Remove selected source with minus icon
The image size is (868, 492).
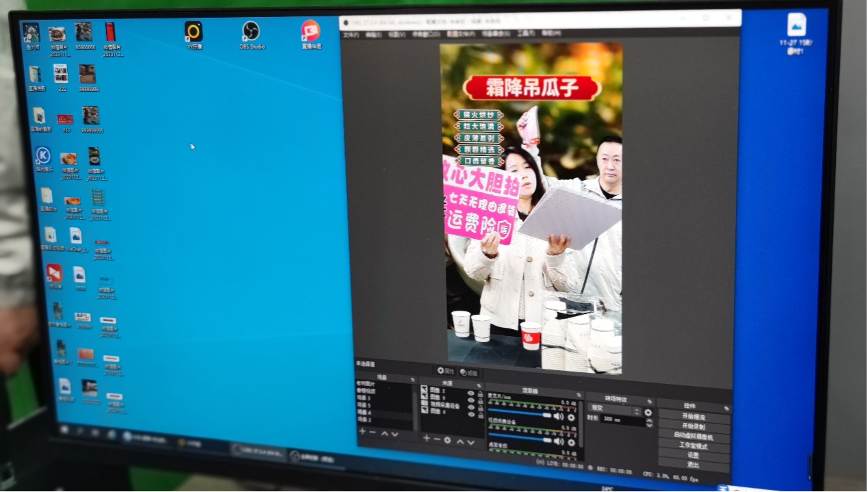point(436,439)
